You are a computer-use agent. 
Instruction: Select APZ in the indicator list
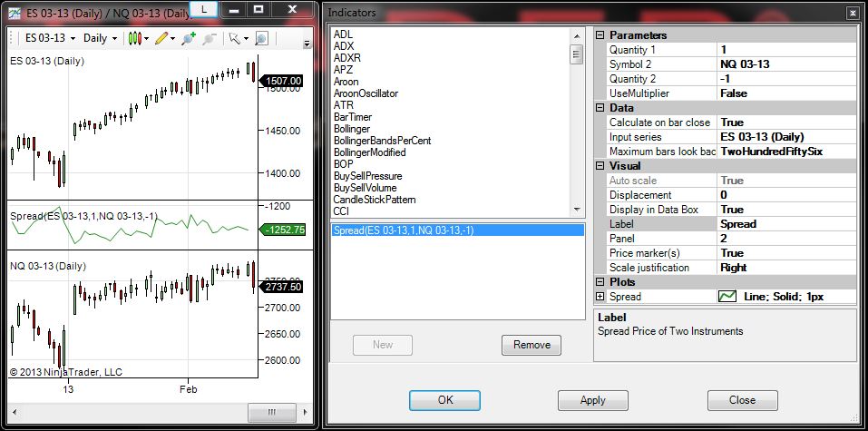click(x=343, y=70)
